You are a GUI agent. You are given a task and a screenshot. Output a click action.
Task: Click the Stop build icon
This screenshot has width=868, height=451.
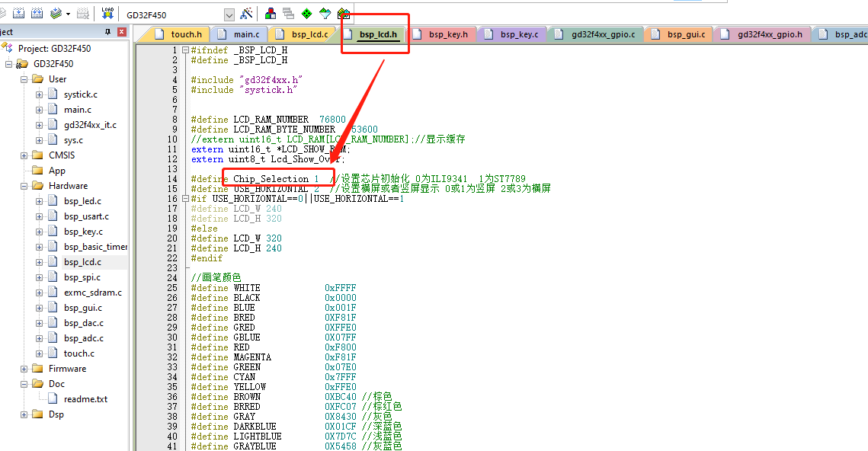(83, 13)
